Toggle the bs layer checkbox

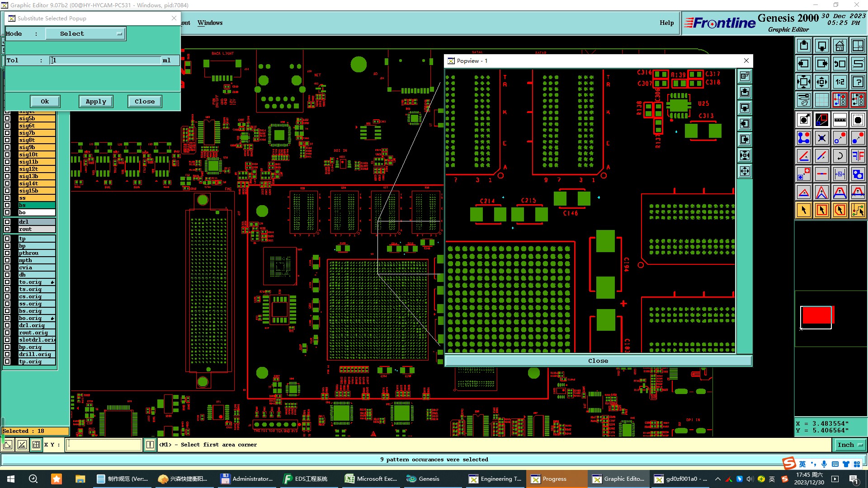pyautogui.click(x=7, y=205)
